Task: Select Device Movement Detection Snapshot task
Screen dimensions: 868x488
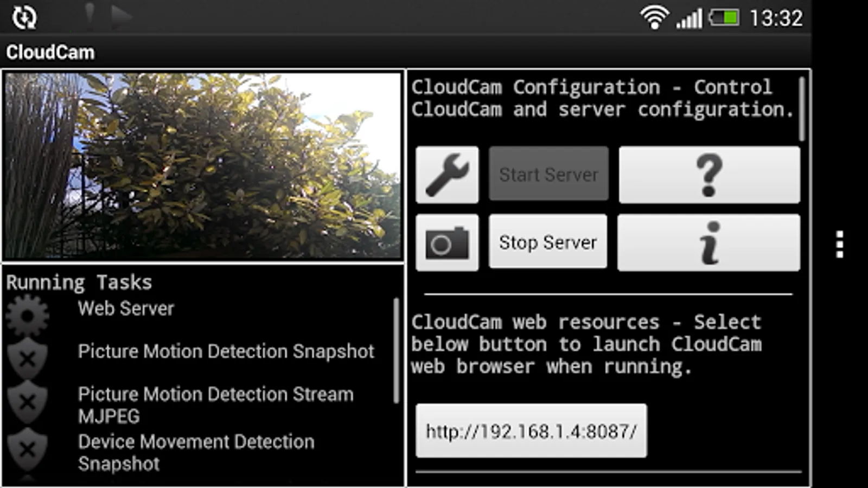Action: click(x=201, y=452)
